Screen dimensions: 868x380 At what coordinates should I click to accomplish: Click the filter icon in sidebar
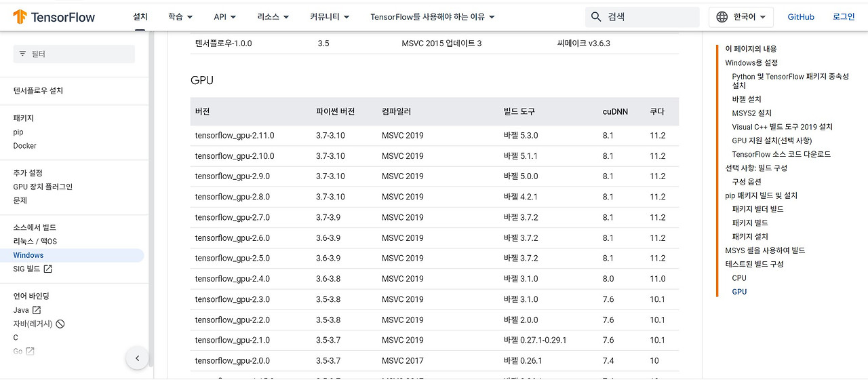coord(22,54)
